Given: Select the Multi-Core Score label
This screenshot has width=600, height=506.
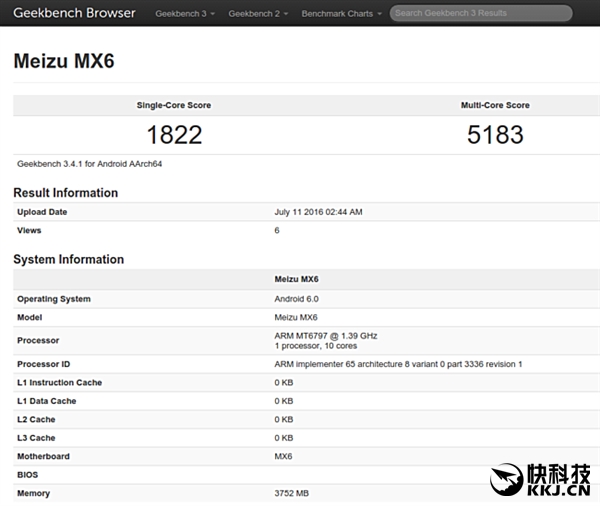Looking at the screenshot, I should pyautogui.click(x=495, y=105).
